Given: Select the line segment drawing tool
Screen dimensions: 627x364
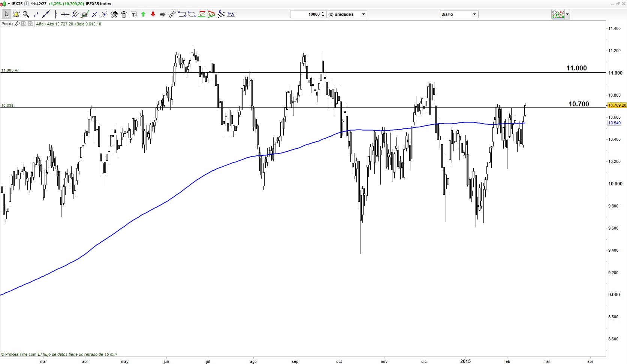Looking at the screenshot, I should (36, 14).
